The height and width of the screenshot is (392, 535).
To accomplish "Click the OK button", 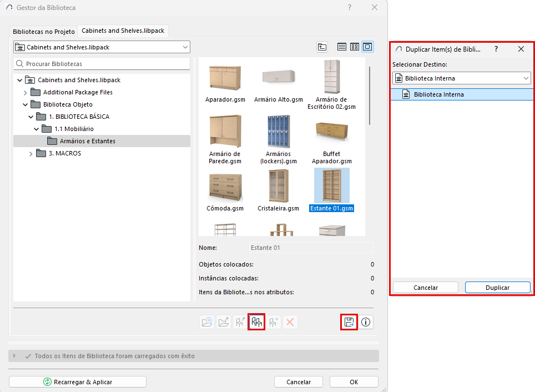I will pos(354,382).
